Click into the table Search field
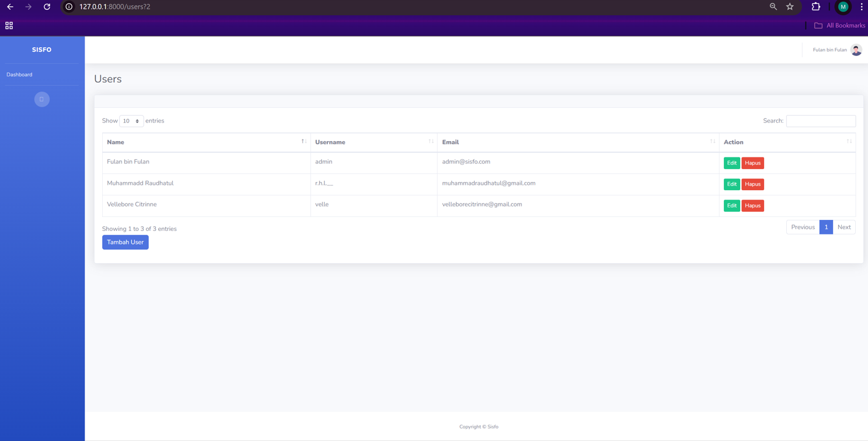This screenshot has height=441, width=868. (x=820, y=121)
